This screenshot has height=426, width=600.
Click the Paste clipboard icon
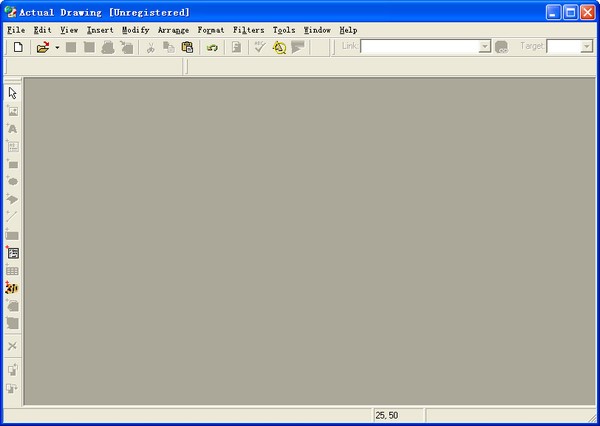click(187, 47)
